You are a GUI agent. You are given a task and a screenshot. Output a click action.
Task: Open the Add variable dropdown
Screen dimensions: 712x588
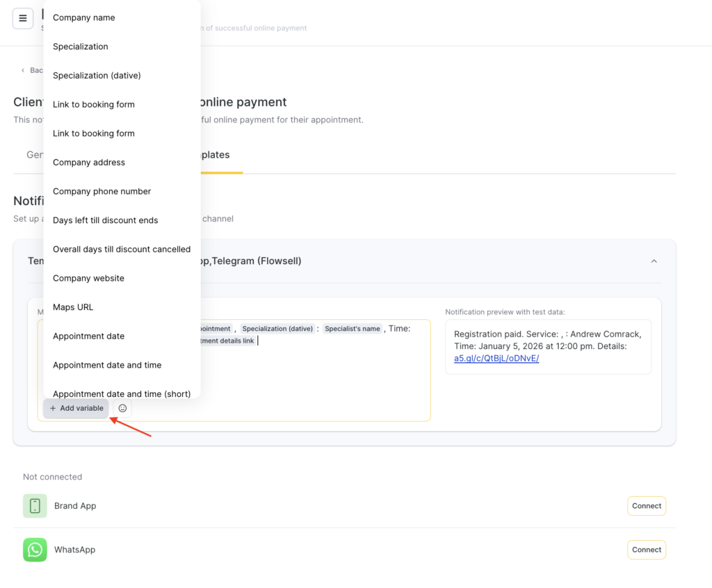coord(76,409)
